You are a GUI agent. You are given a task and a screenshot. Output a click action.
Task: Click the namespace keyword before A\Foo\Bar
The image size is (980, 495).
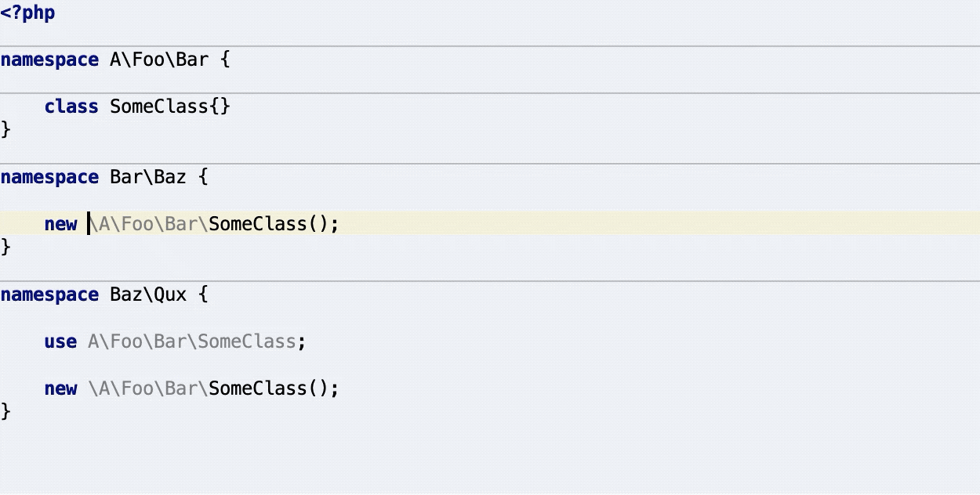49,60
